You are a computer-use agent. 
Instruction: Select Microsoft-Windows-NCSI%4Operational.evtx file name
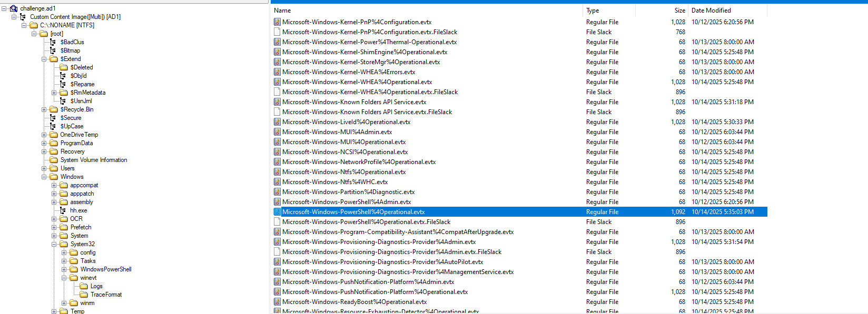pyautogui.click(x=345, y=152)
